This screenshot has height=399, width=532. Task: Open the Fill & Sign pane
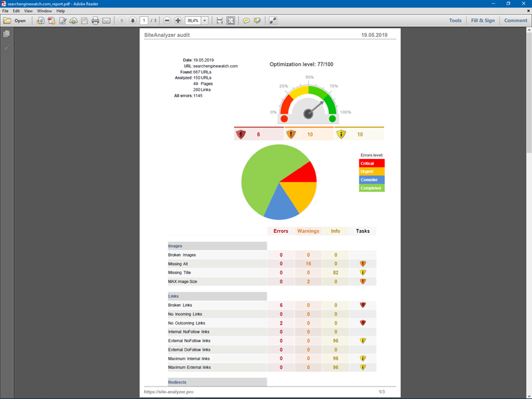click(x=483, y=21)
